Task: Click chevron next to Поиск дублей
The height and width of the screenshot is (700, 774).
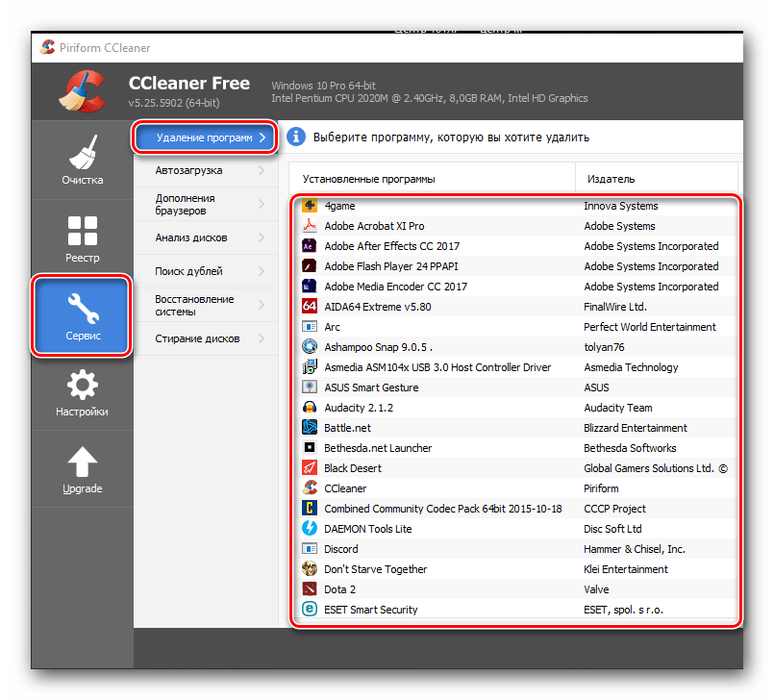Action: tap(262, 271)
